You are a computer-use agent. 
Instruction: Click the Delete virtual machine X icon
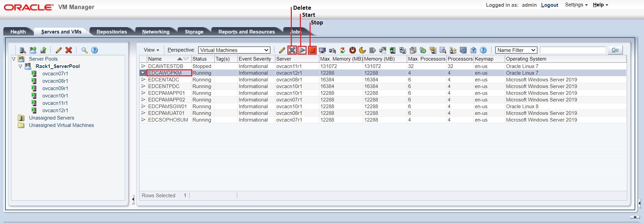[292, 50]
